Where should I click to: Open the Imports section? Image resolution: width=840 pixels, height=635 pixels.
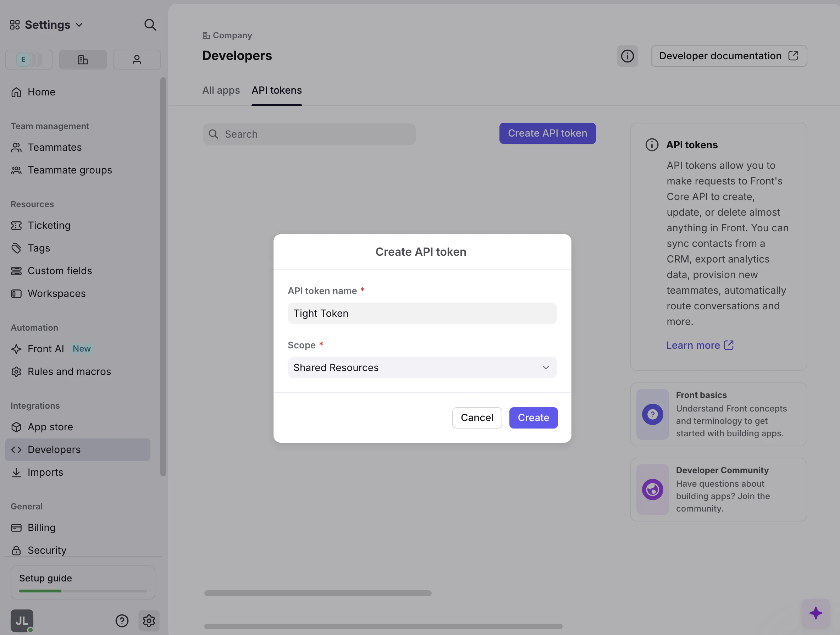(x=45, y=472)
